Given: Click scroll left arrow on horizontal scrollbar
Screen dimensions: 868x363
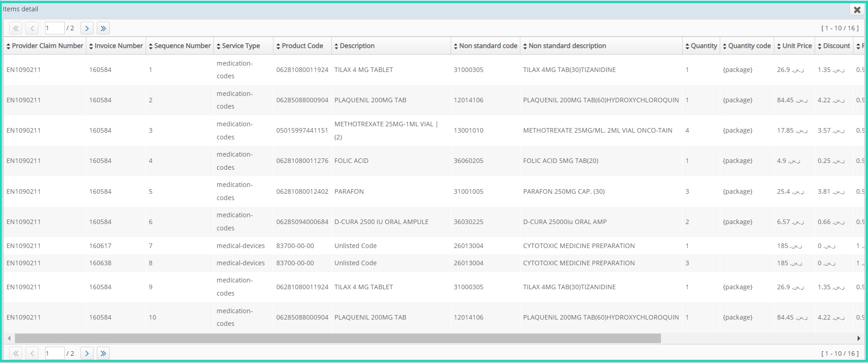Looking at the screenshot, I should 9,338.
